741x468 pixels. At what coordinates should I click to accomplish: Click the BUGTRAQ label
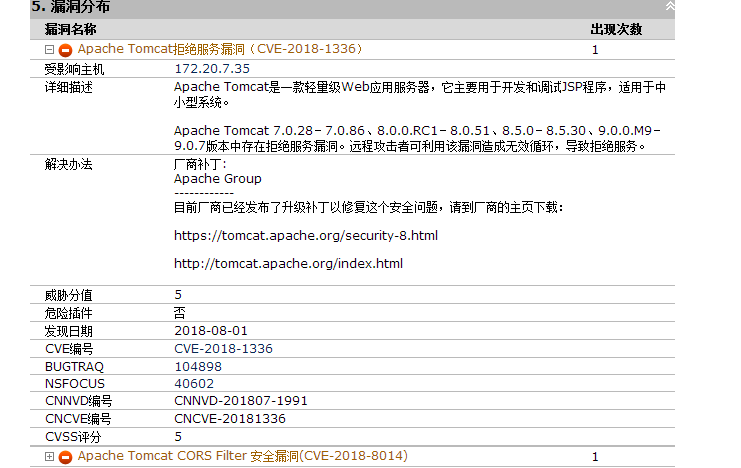[74, 366]
